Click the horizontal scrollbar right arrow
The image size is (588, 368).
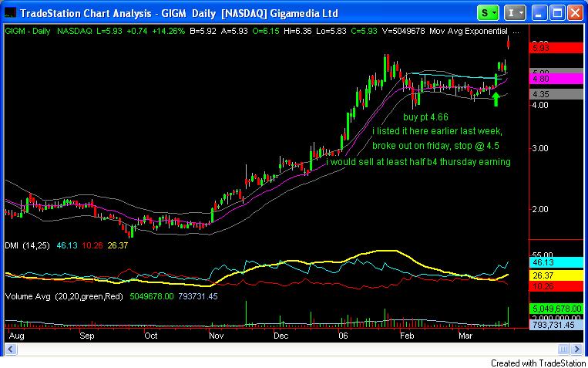576,349
